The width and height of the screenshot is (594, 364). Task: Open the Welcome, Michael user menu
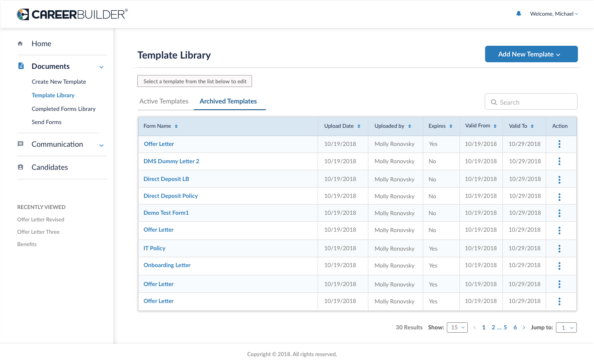pyautogui.click(x=554, y=14)
